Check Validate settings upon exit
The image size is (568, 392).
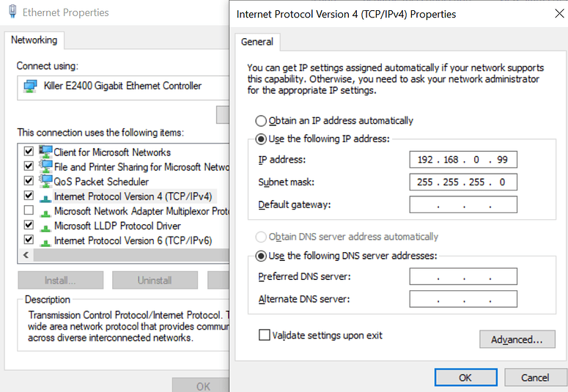[x=265, y=336]
